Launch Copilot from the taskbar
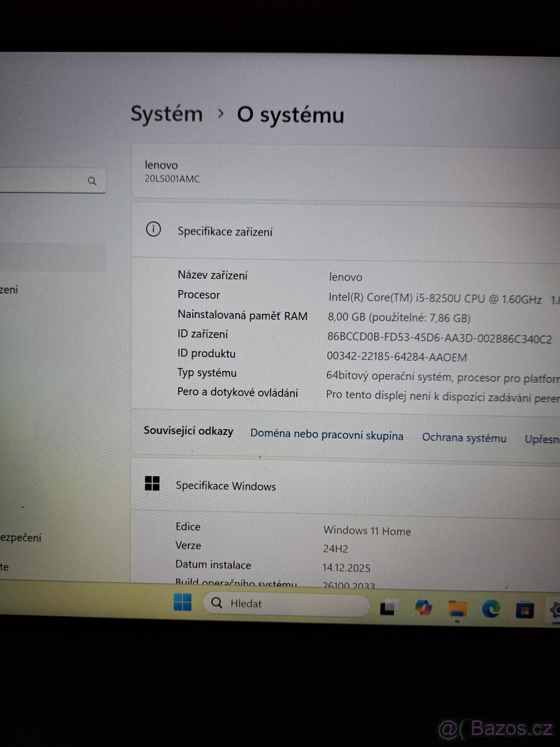 pos(423,608)
